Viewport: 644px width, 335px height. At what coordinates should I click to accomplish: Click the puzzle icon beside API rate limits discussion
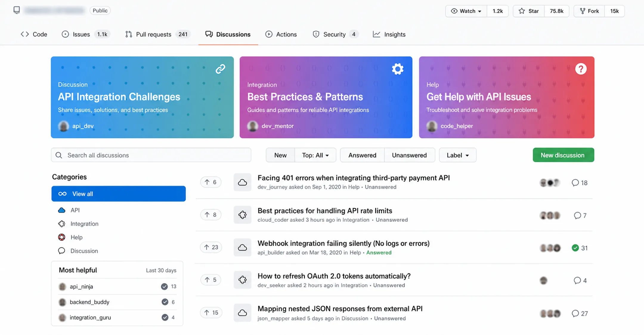click(242, 214)
